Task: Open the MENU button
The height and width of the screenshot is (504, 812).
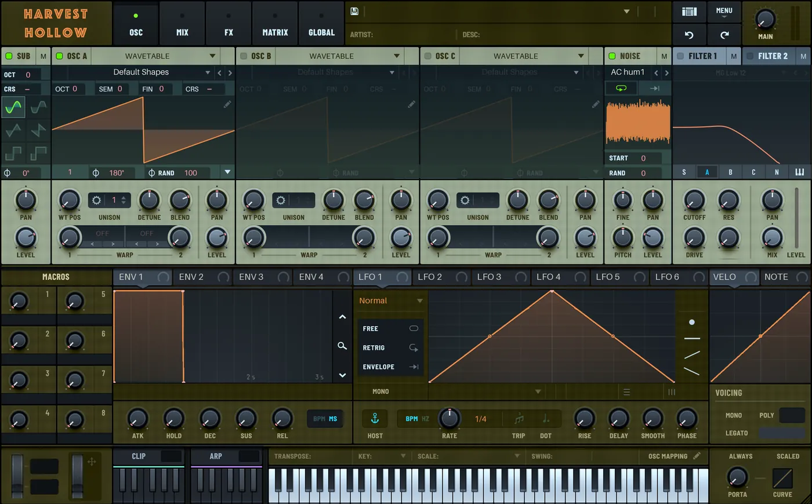Action: tap(724, 12)
